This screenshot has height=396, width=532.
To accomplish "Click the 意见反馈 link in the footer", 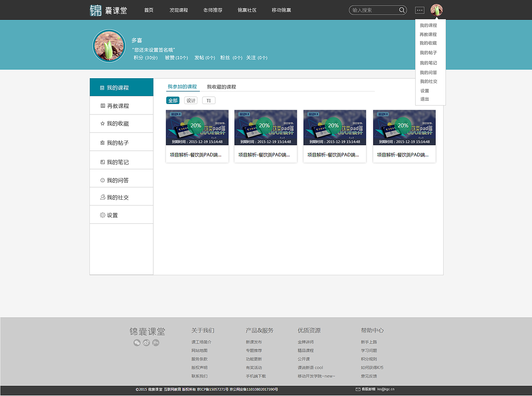I will coord(369,376).
